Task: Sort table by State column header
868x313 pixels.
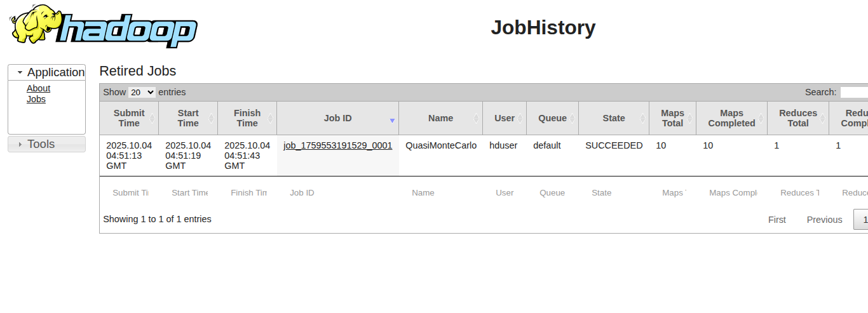Action: [x=613, y=118]
